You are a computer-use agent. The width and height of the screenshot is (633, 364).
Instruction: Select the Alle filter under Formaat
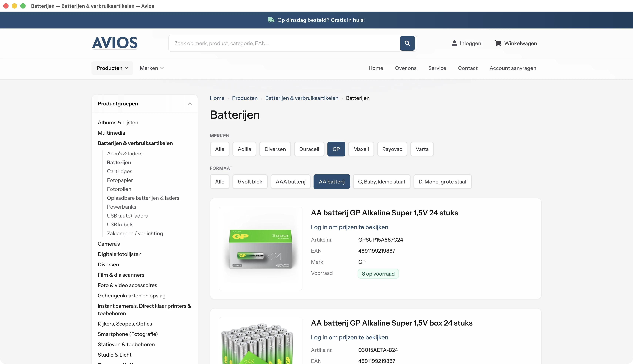coord(220,182)
